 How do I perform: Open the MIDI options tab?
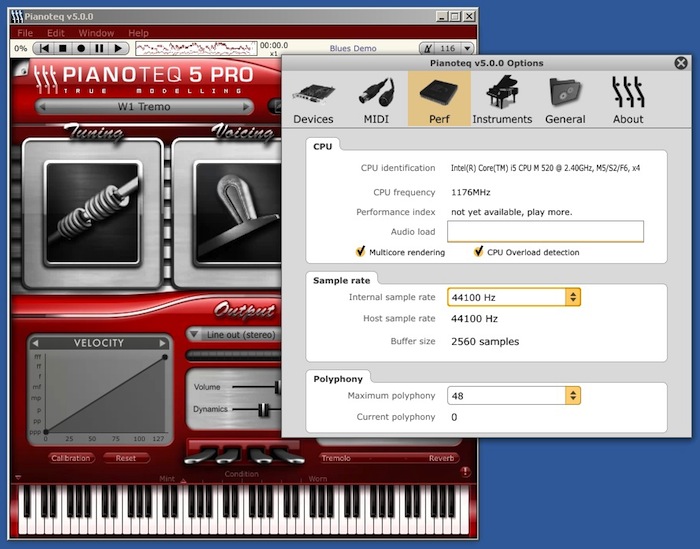(x=376, y=99)
